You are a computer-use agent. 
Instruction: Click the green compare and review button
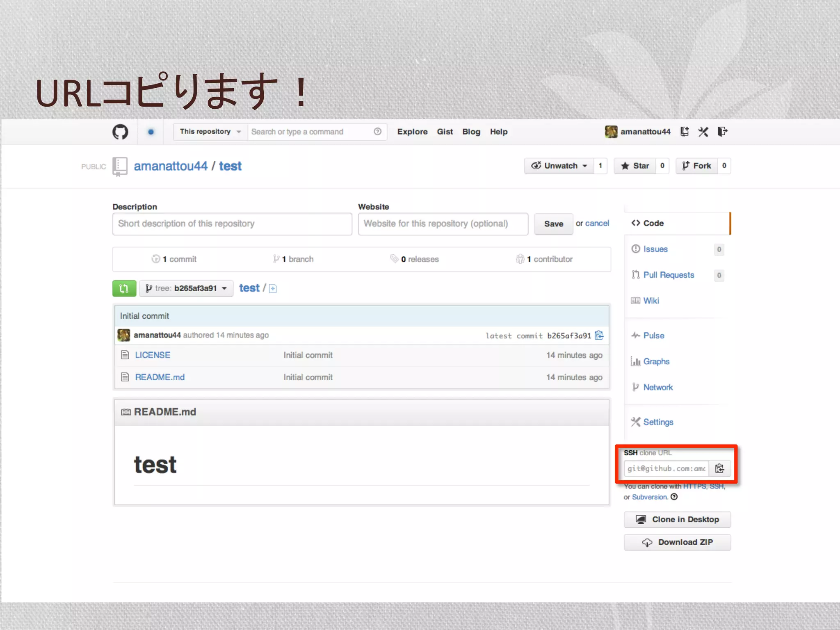point(124,288)
